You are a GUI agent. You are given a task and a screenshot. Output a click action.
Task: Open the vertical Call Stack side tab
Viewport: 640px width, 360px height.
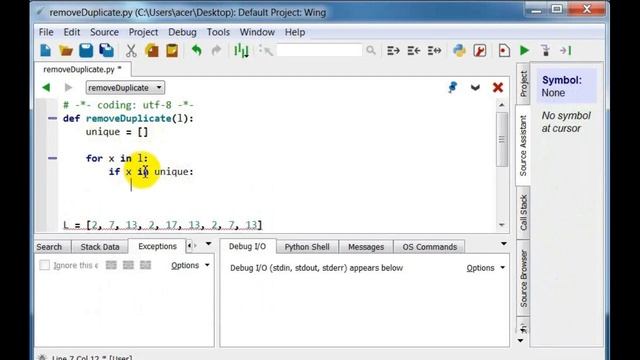[523, 213]
